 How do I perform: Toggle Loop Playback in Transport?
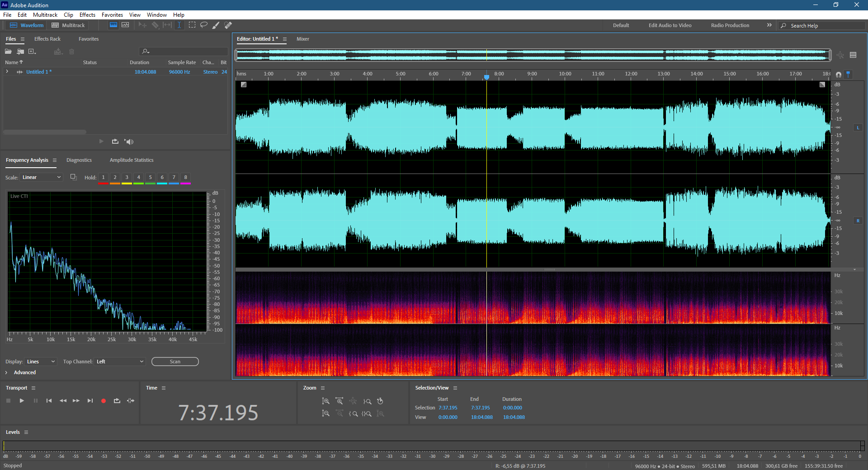(117, 401)
